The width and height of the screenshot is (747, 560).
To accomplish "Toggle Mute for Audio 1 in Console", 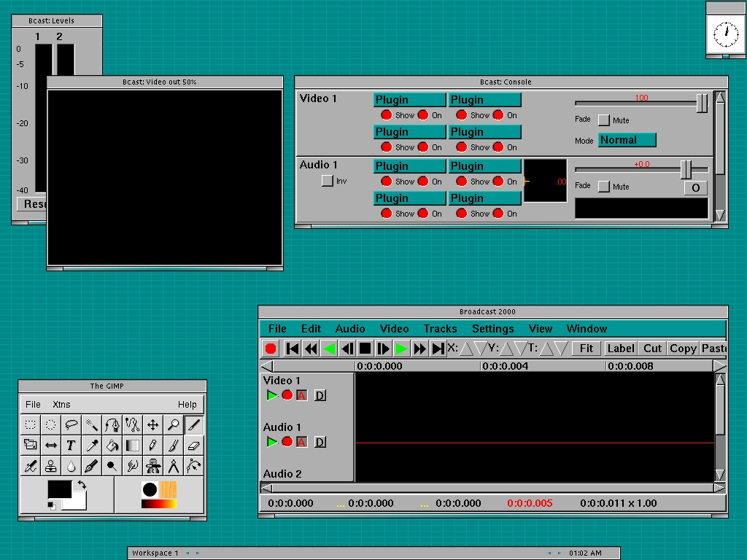I will [x=603, y=187].
